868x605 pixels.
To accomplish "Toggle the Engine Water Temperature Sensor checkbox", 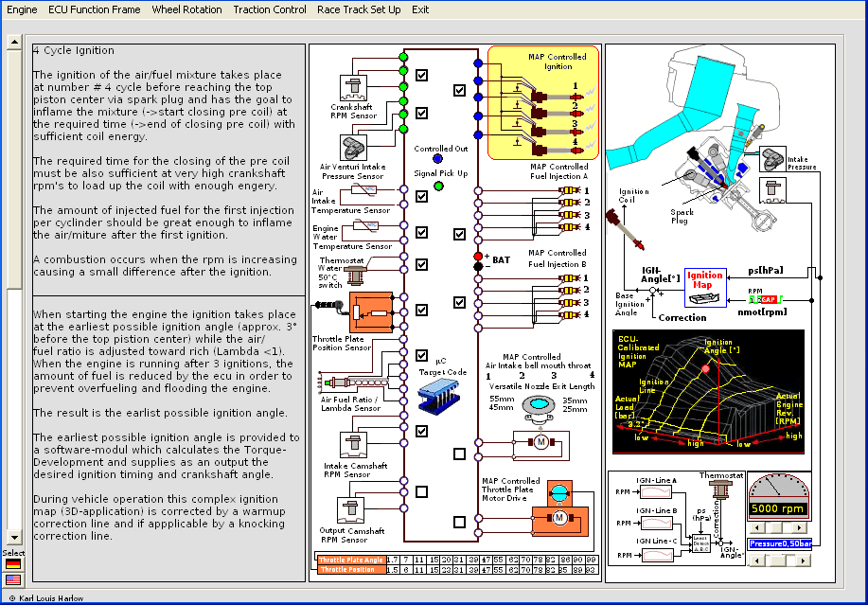I will coord(422,233).
